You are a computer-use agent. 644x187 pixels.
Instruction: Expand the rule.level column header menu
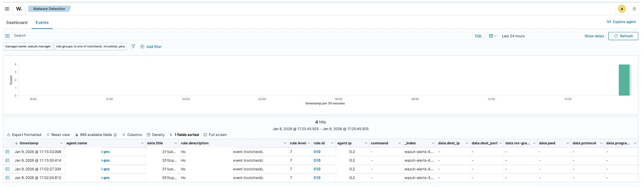pos(309,143)
